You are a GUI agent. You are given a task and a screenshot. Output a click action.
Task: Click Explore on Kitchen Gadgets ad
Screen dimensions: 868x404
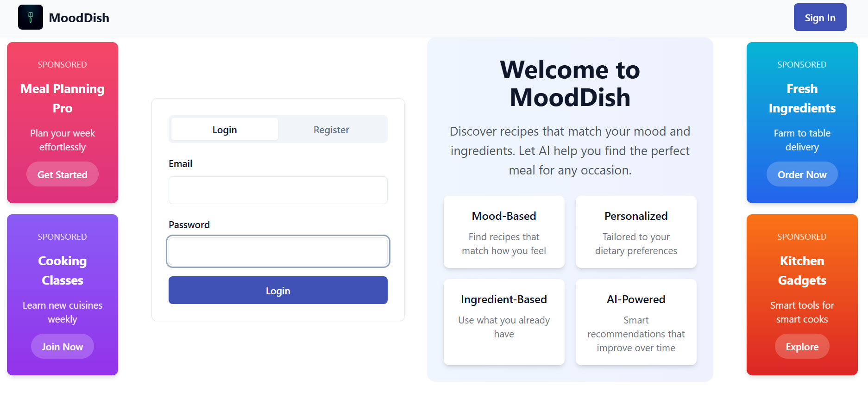[802, 347]
